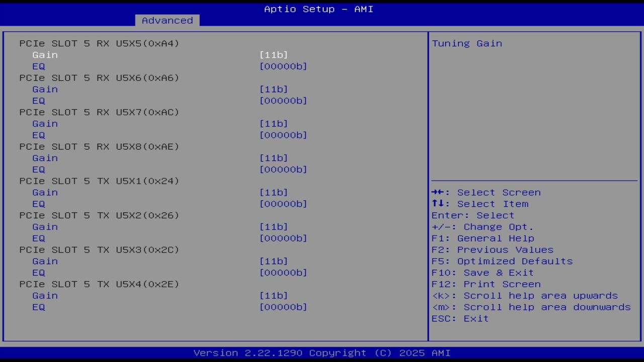Highlight the Gain label under RX U5X8(0xAE)
This screenshot has width=644, height=362.
point(45,158)
